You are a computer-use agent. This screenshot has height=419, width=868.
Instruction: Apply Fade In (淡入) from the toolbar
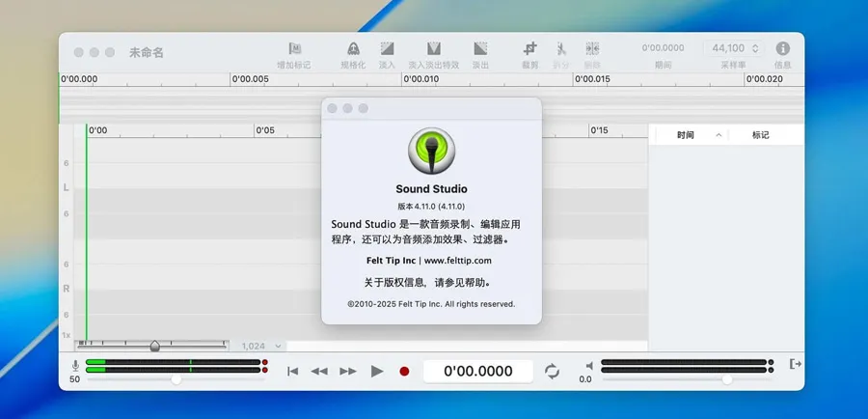point(387,48)
